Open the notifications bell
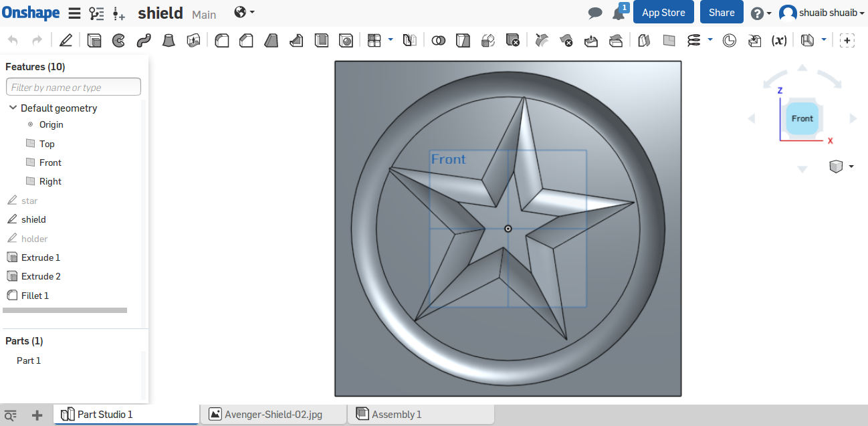 [618, 13]
